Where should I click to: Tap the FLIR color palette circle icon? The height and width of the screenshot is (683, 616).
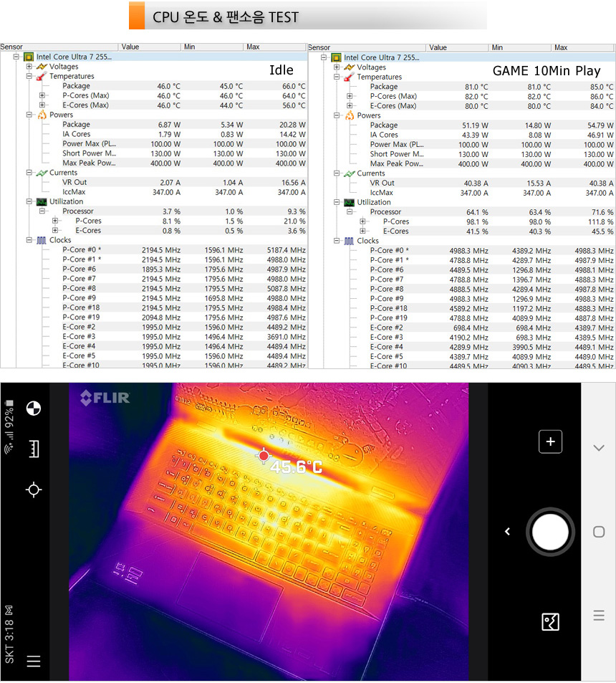pyautogui.click(x=33, y=409)
